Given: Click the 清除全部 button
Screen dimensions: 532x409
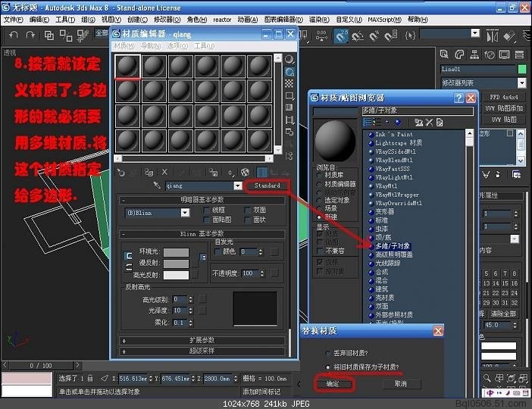Looking at the screenshot, I should 503,314.
